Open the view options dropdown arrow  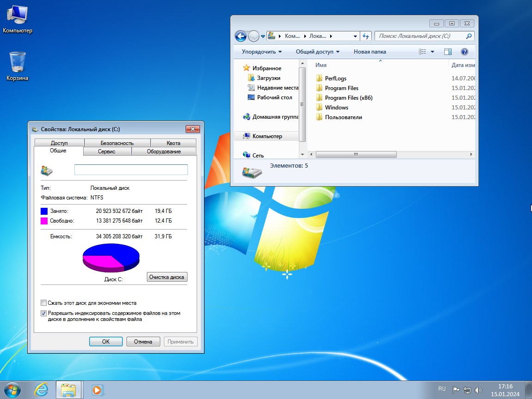coord(432,52)
